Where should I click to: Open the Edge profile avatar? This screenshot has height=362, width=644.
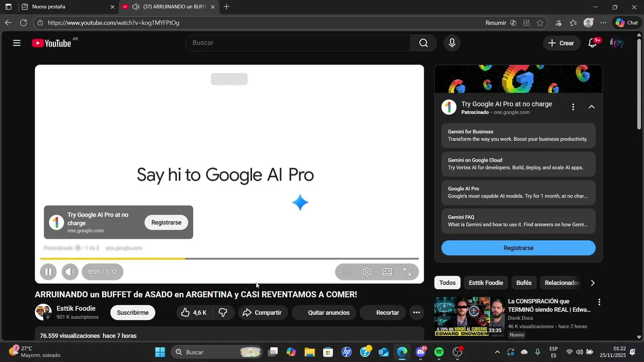point(588,23)
